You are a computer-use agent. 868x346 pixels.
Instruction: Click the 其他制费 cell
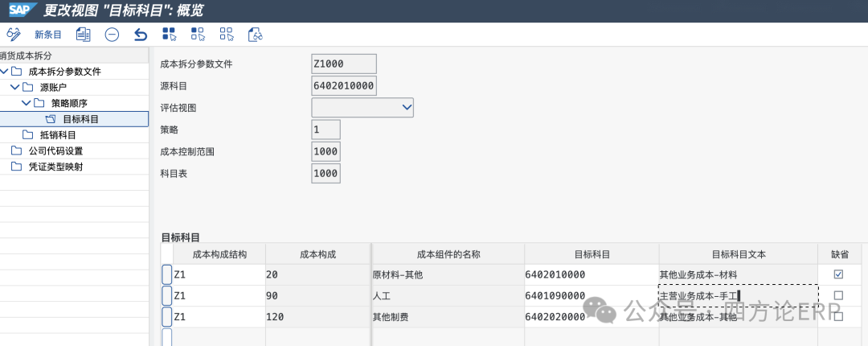point(448,316)
